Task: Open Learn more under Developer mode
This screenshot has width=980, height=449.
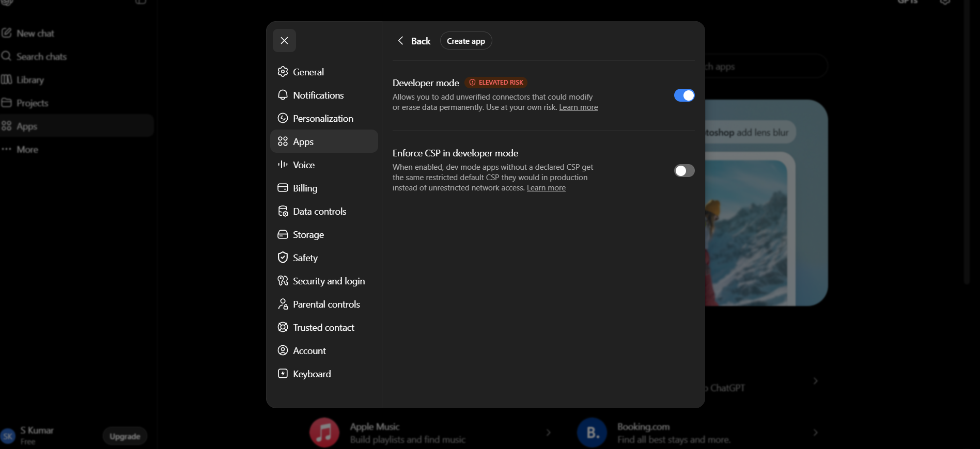Action: click(x=579, y=107)
